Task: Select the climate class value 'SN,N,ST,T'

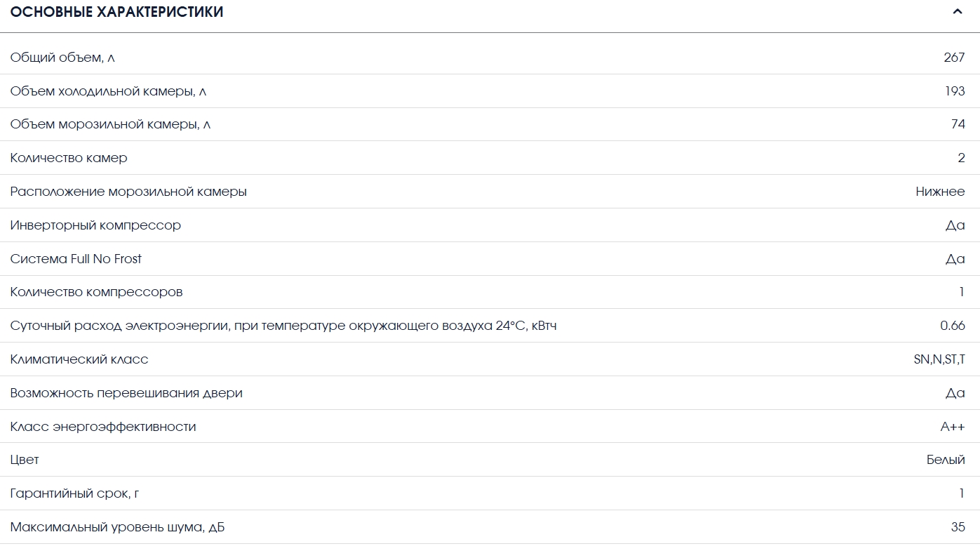Action: coord(939,359)
